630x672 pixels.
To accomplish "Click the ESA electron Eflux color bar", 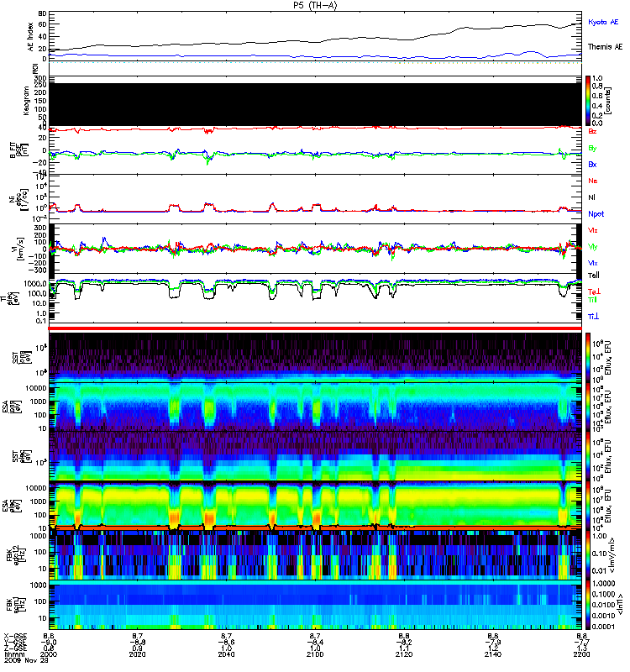I will [588, 506].
